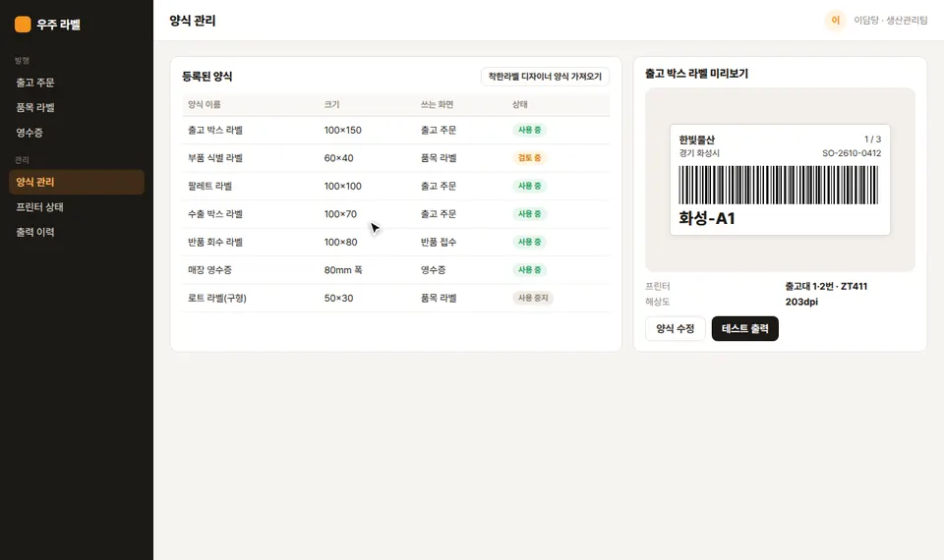Click SO-2610-0412 order number on label
Image resolution: width=944 pixels, height=560 pixels.
coord(852,153)
